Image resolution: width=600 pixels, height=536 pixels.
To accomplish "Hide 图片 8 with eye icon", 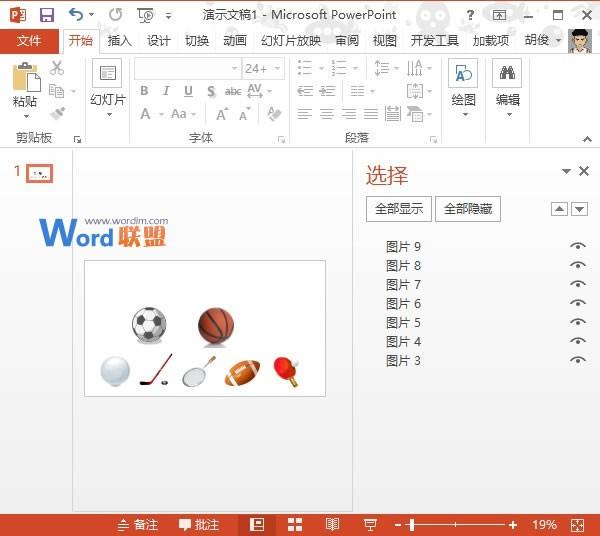I will click(578, 265).
